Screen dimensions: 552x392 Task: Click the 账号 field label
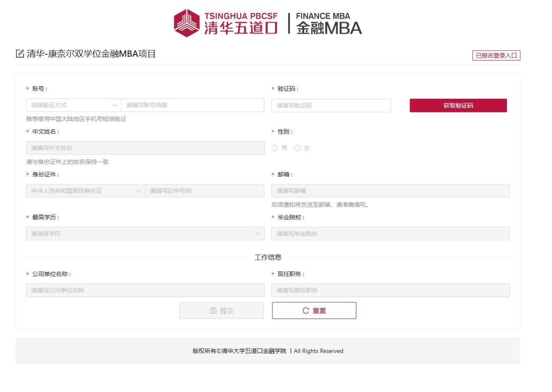click(39, 89)
